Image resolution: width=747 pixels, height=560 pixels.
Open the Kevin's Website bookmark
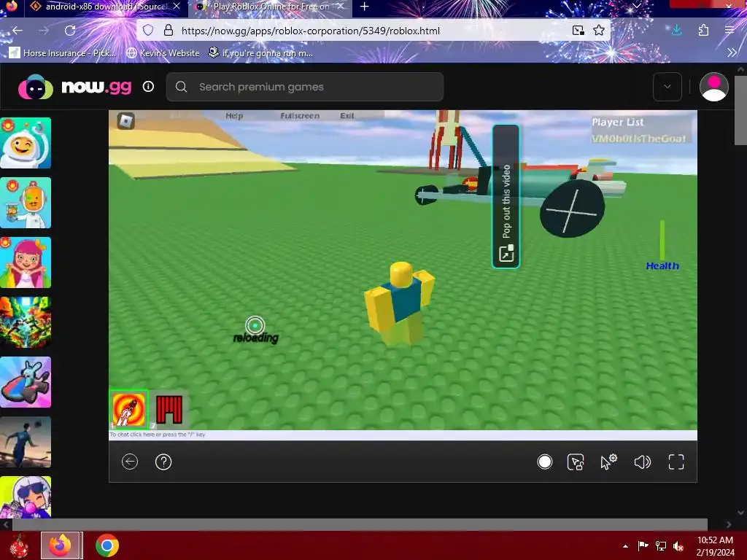[x=163, y=52]
